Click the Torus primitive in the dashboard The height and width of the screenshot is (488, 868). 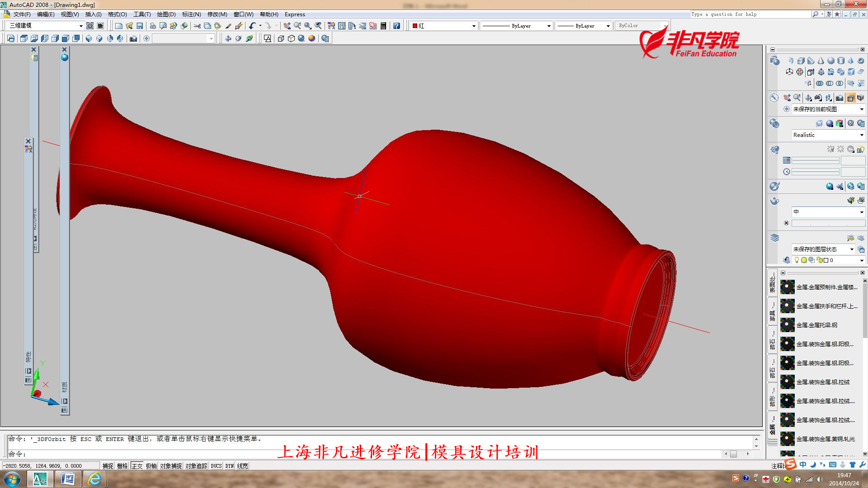point(861,61)
